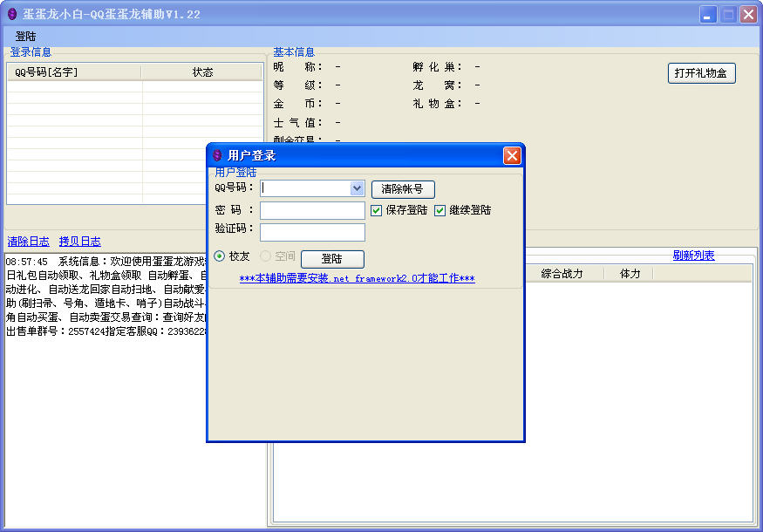Click the 礼物盒 label in 基本信息
Viewport: 763px width, 532px height.
pos(437,103)
